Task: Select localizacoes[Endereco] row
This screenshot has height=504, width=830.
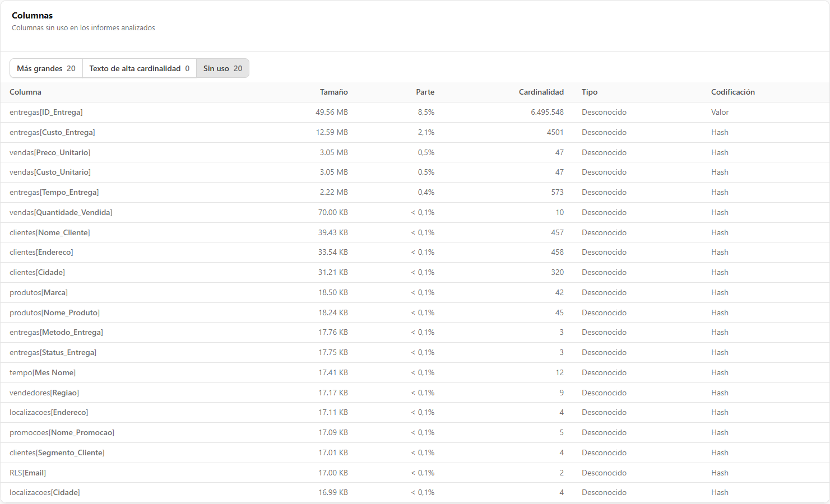Action: tap(415, 412)
